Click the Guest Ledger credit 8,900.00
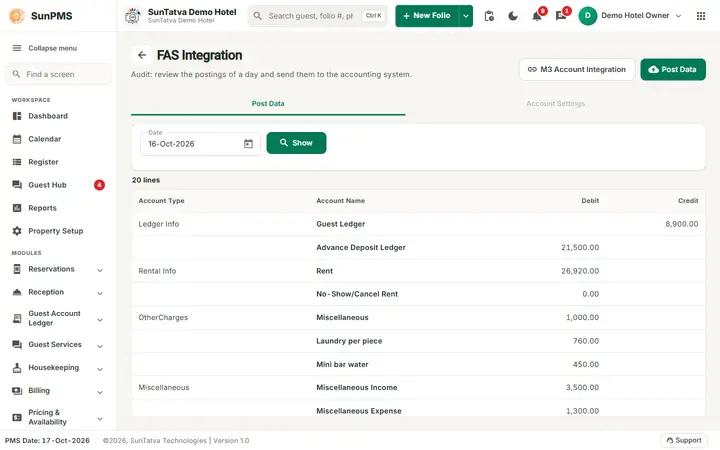Image resolution: width=720 pixels, height=450 pixels. [681, 224]
